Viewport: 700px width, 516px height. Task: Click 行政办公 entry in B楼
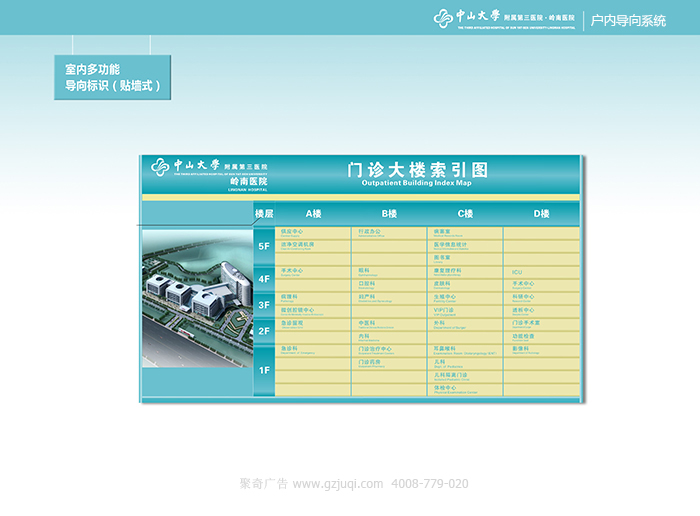coord(368,231)
